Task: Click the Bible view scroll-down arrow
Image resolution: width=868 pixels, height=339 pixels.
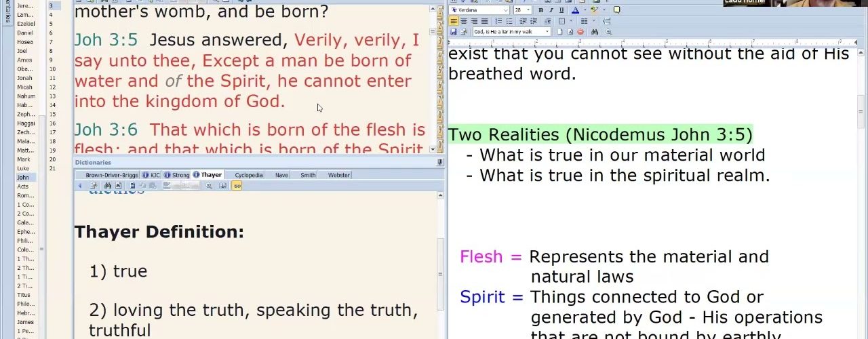Action: point(433,149)
